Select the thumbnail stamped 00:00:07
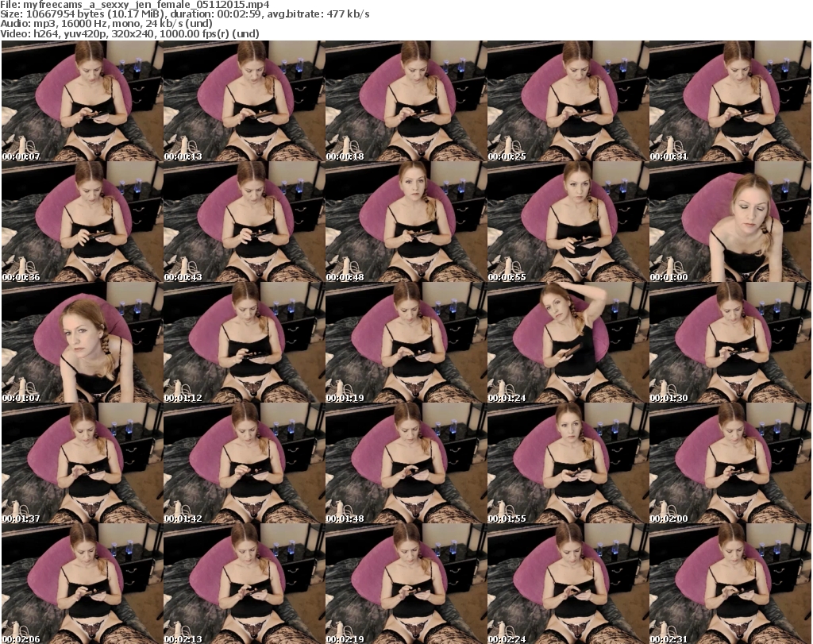 82,101
